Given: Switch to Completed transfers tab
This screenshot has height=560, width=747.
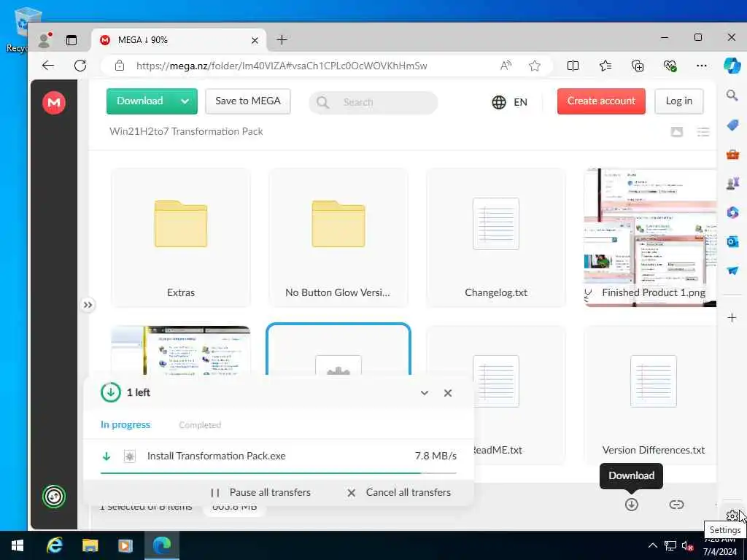Looking at the screenshot, I should click(x=200, y=425).
